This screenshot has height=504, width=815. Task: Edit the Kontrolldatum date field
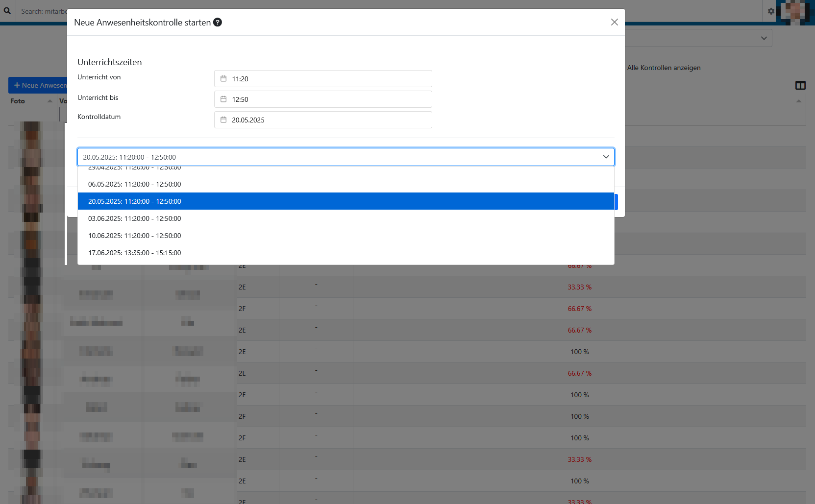pos(328,120)
